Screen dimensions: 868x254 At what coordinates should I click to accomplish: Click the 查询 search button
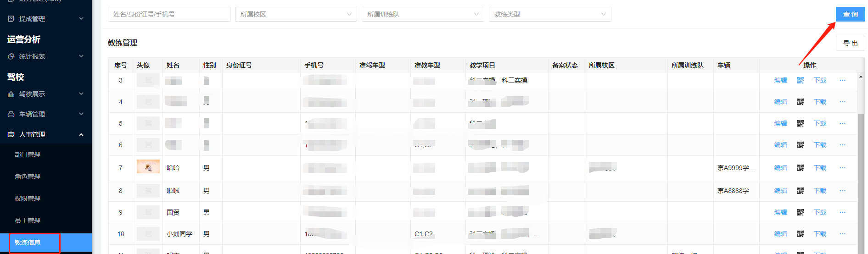(x=850, y=14)
